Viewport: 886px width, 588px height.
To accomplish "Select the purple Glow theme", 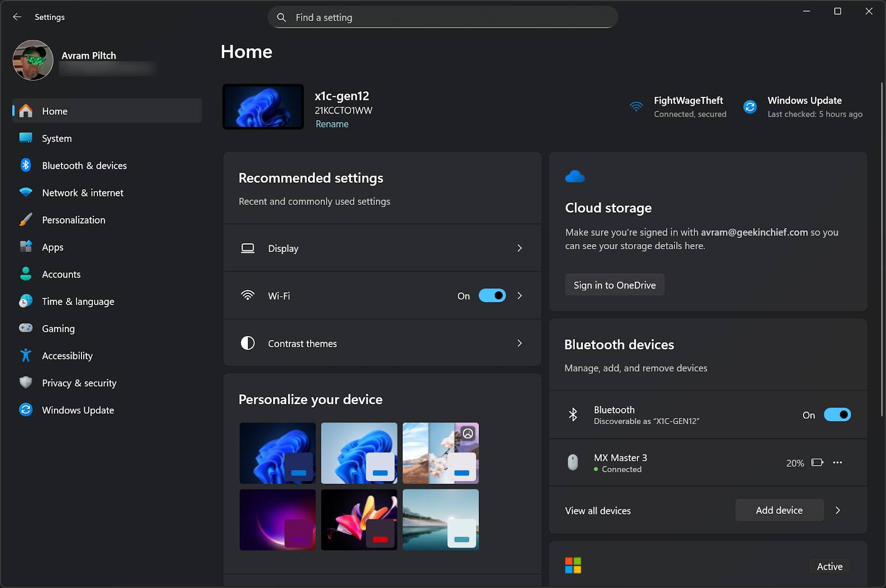I will [x=277, y=519].
